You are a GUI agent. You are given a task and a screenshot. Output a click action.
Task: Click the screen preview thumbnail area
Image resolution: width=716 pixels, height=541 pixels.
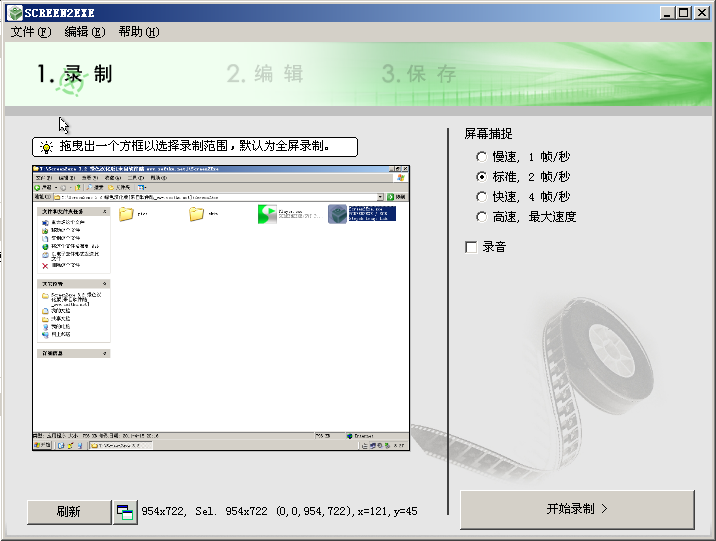tap(221, 308)
